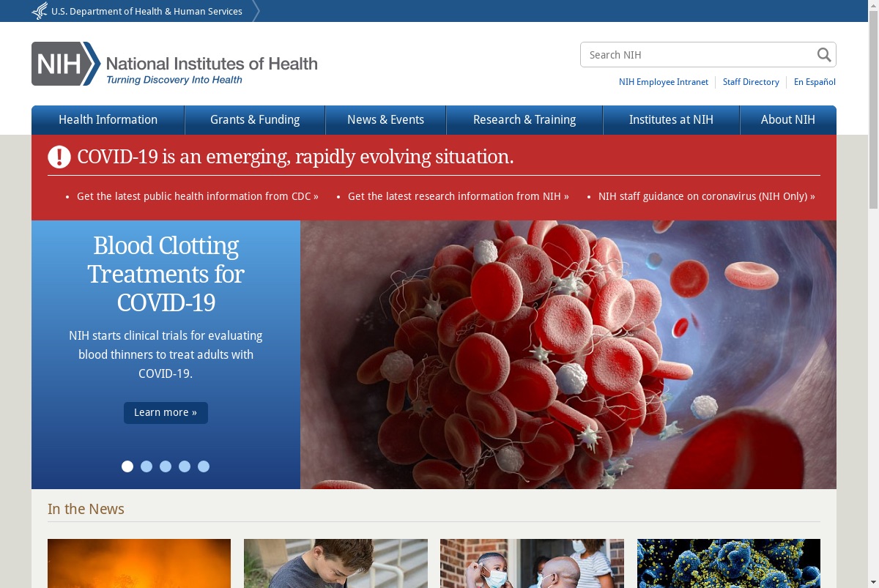Click the blood clot illustration banner image
This screenshot has width=879, height=588.
[568, 354]
